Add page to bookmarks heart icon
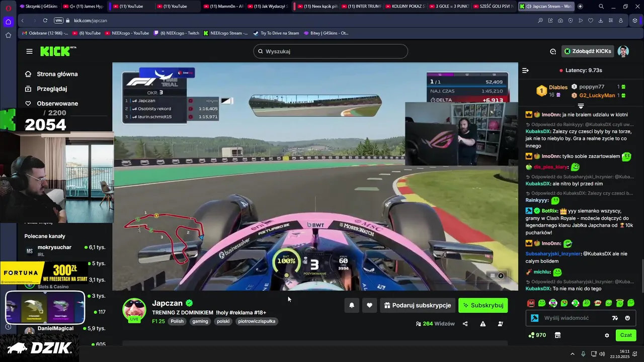 pos(591,21)
